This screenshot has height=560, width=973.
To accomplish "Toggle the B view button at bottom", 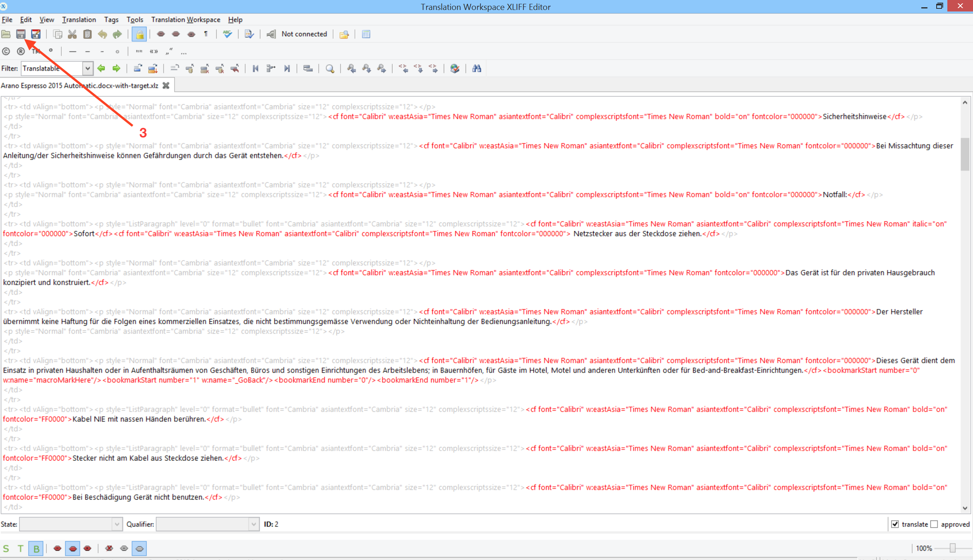I will click(x=36, y=549).
